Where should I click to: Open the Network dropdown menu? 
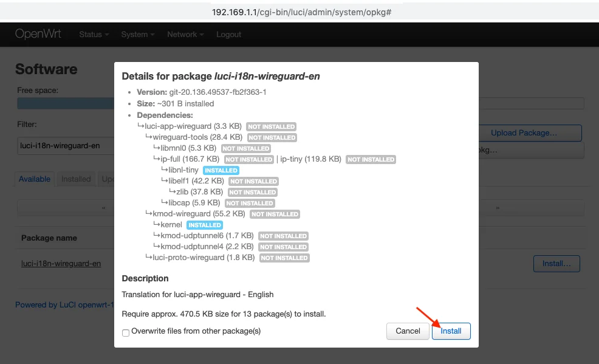click(x=185, y=35)
